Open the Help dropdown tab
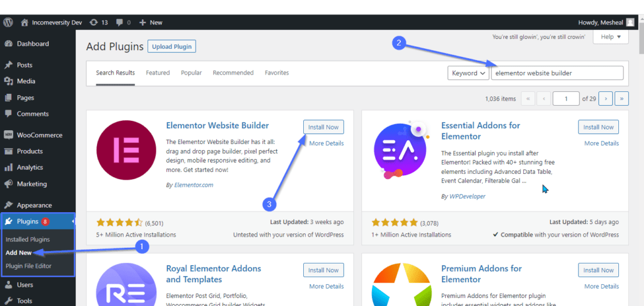 coord(610,37)
